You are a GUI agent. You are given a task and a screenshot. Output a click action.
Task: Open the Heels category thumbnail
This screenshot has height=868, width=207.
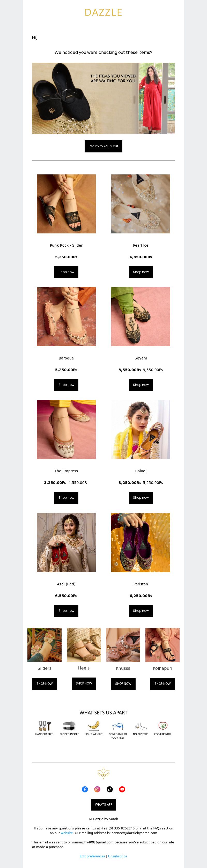click(84, 645)
